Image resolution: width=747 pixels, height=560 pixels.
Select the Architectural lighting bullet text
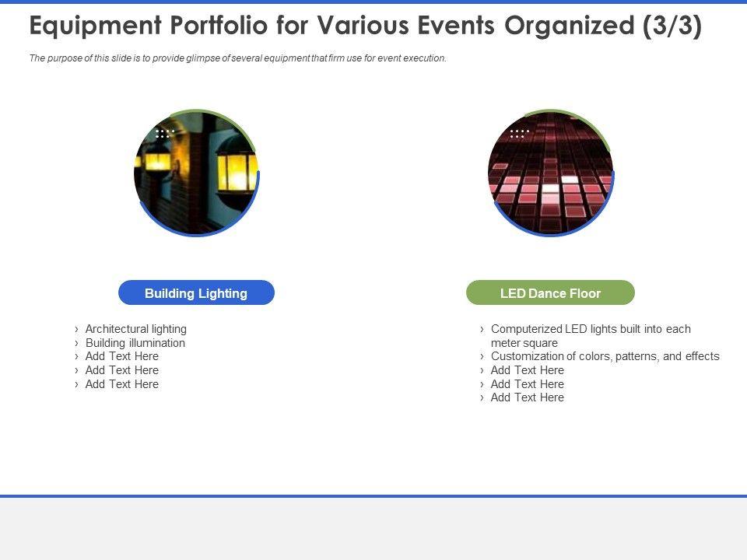coord(136,329)
